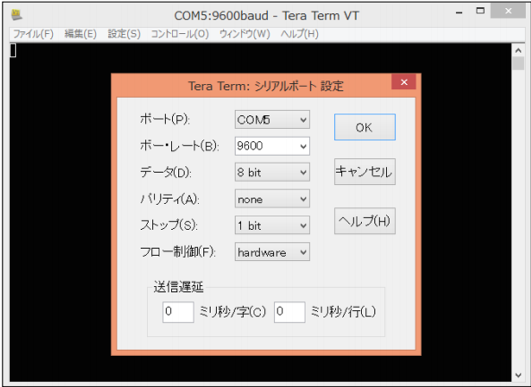The width and height of the screenshot is (531, 387).
Task: Click the Tera Term icon in title bar
Action: [17, 15]
